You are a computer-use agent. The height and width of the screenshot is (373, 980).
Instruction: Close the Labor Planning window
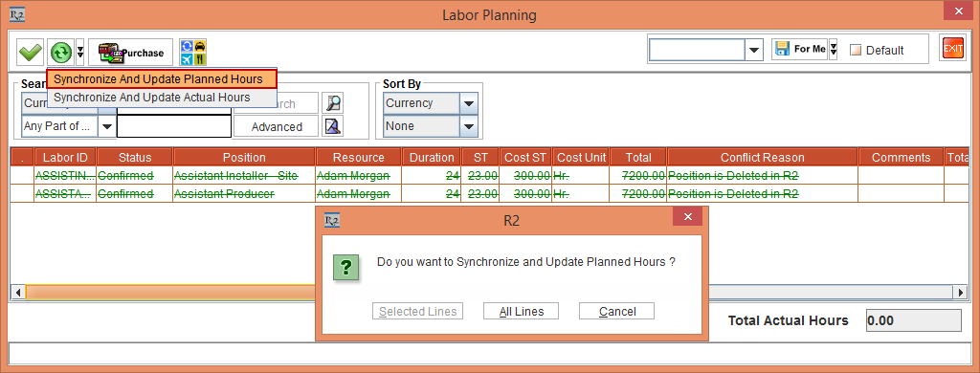[x=957, y=11]
